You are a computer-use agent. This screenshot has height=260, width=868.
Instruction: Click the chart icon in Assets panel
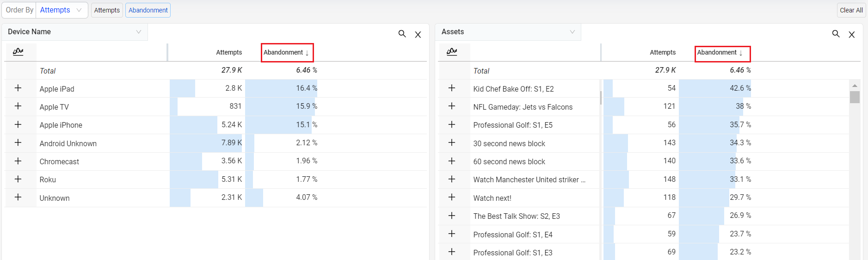click(452, 51)
